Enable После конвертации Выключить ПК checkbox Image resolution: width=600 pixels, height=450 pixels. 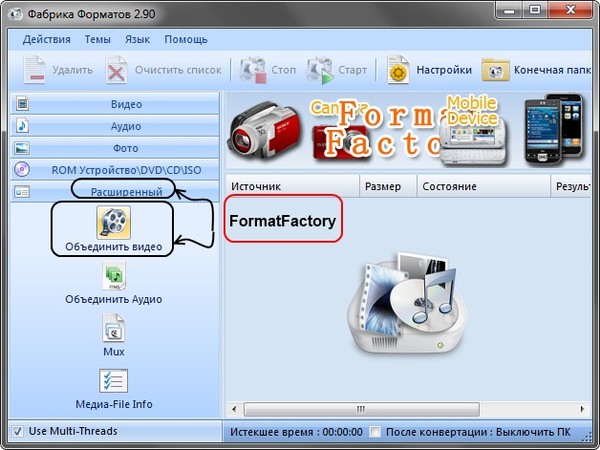(x=375, y=432)
